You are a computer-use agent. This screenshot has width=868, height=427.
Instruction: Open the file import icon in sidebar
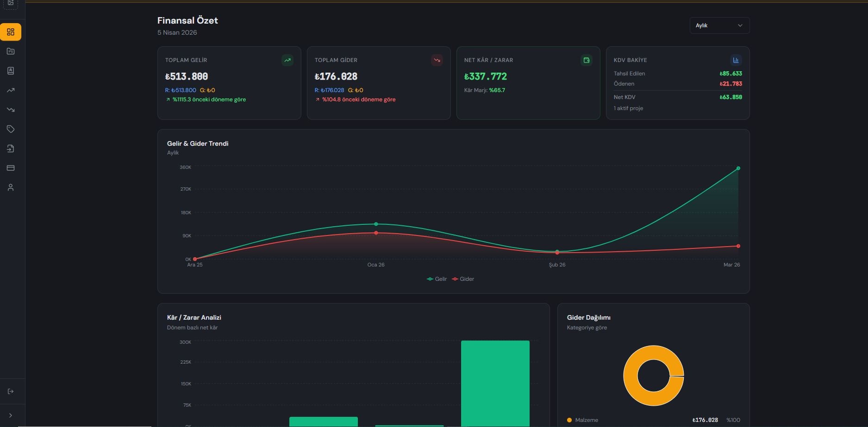coord(11,149)
